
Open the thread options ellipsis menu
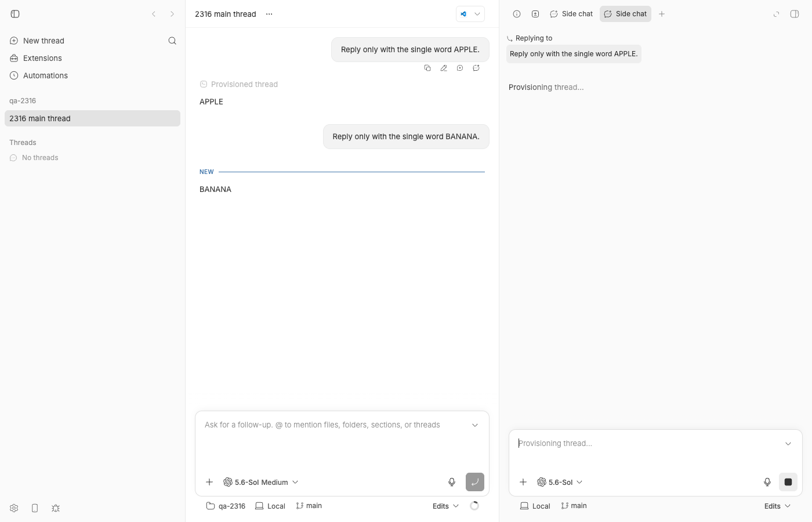pyautogui.click(x=269, y=14)
